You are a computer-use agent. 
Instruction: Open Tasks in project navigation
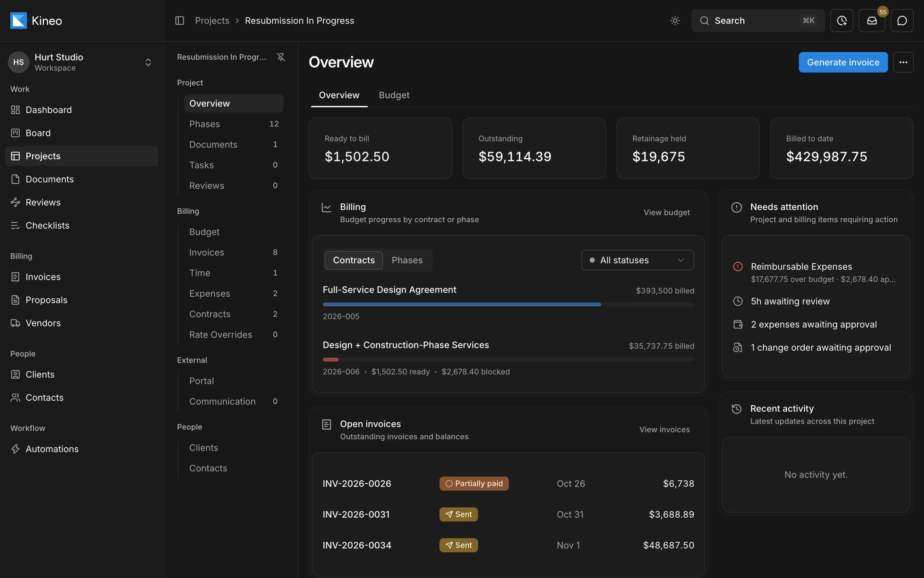pyautogui.click(x=234, y=165)
